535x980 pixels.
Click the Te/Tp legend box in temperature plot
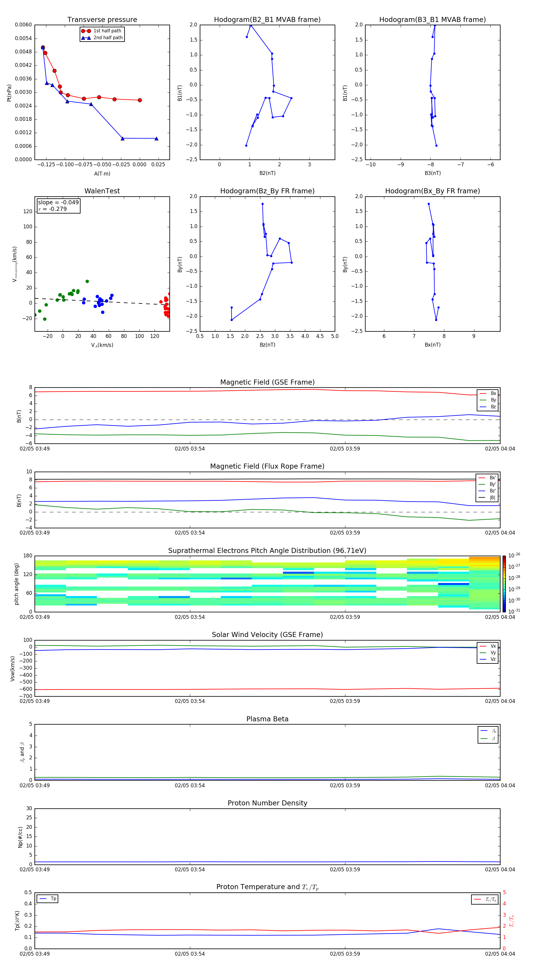coord(485,900)
